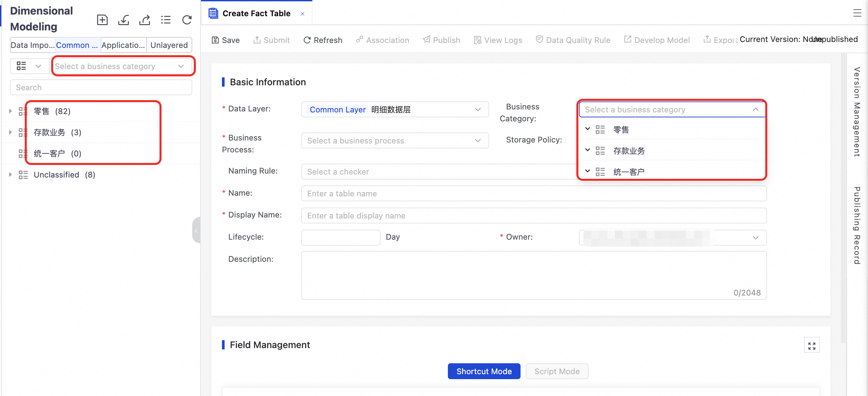Open the list view icon in sidebar header

pos(166,20)
